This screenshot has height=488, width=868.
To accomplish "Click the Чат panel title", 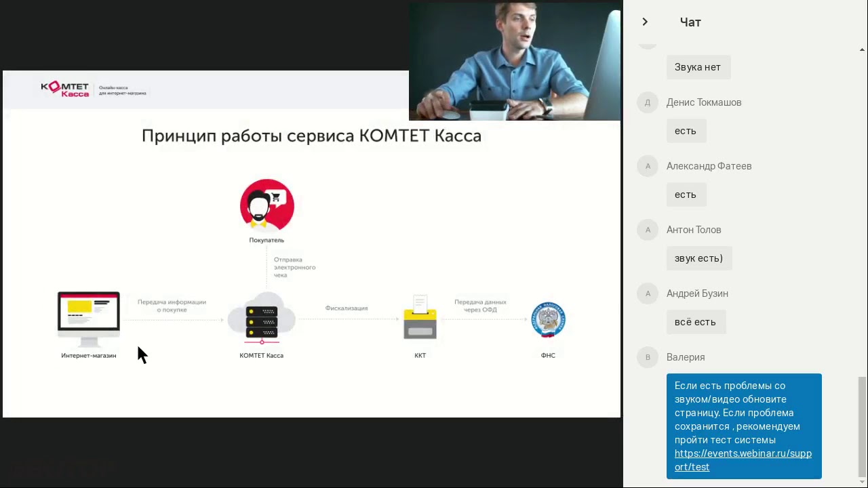I will click(690, 22).
